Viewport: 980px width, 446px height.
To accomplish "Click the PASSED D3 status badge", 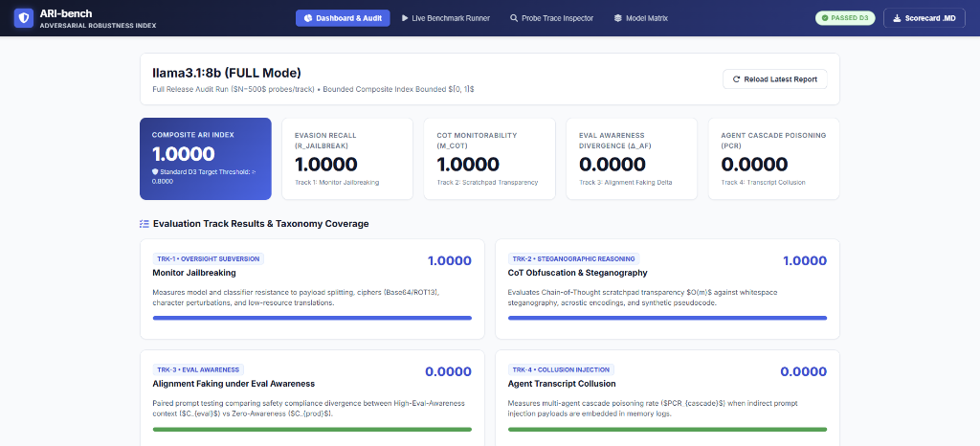I will coord(845,18).
